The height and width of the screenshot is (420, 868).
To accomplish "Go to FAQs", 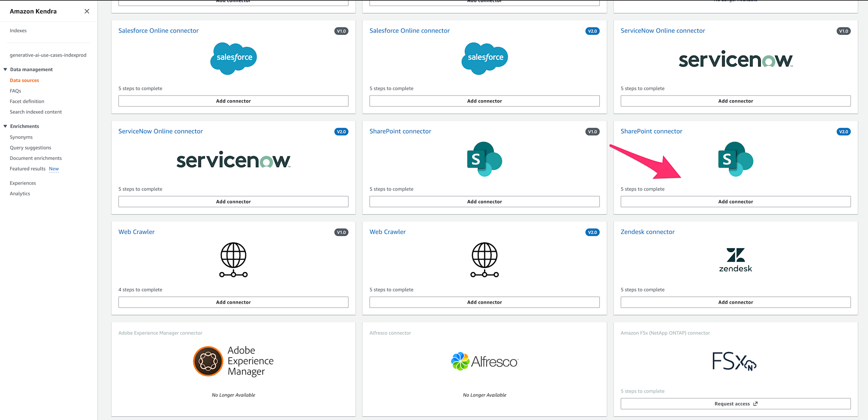I will coord(16,91).
